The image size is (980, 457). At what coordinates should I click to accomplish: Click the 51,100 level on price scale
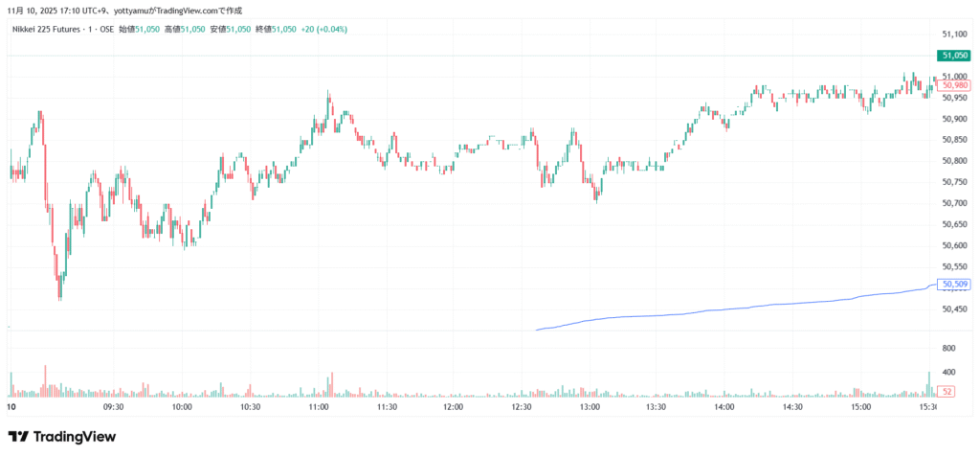click(x=953, y=34)
